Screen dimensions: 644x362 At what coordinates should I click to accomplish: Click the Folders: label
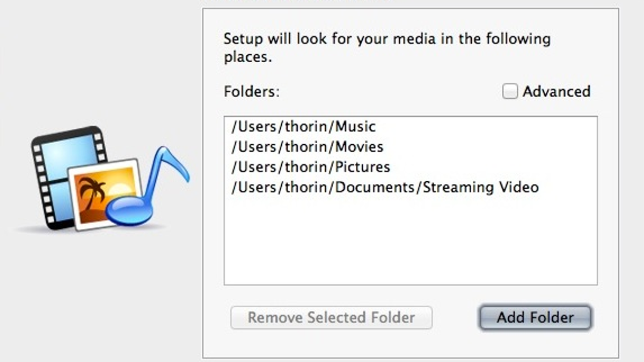[x=252, y=92]
